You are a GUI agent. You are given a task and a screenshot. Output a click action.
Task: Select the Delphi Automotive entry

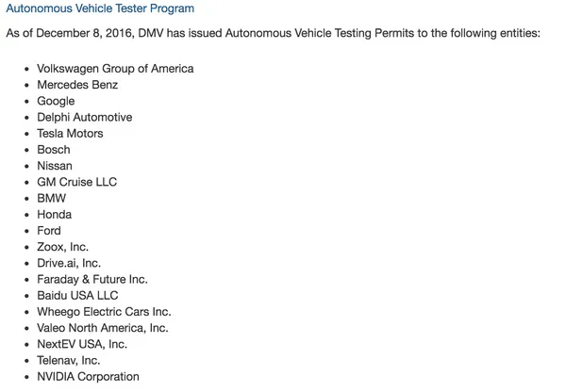85,117
